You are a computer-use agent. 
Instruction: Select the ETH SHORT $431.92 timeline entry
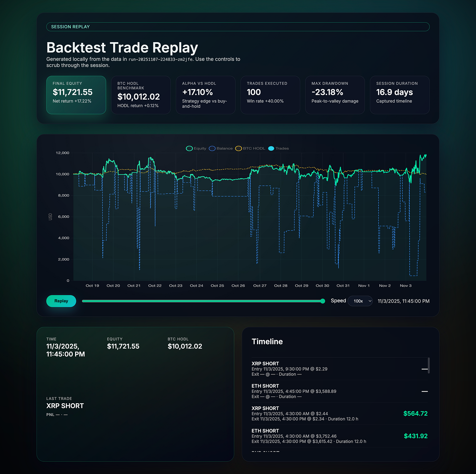[x=340, y=436]
